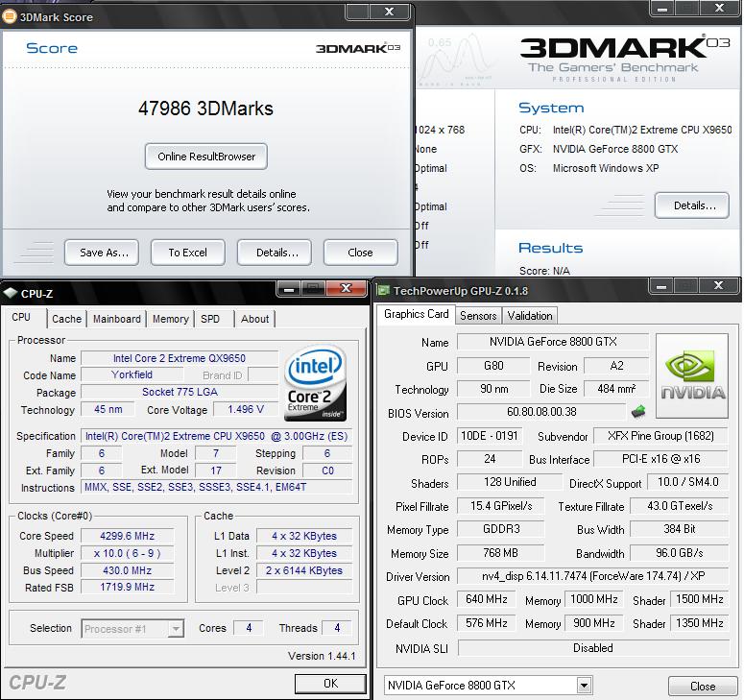744x700 pixels.
Task: Click Close button in GPU-Z
Action: click(703, 687)
